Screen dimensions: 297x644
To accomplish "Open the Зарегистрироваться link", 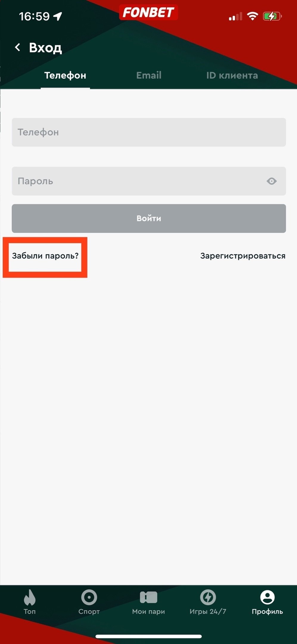I will click(x=243, y=256).
